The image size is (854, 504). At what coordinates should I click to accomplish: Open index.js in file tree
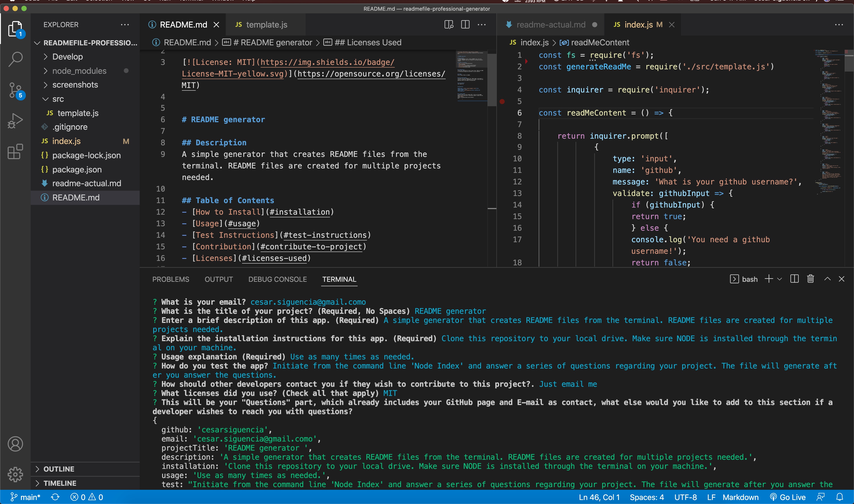click(x=85, y=141)
